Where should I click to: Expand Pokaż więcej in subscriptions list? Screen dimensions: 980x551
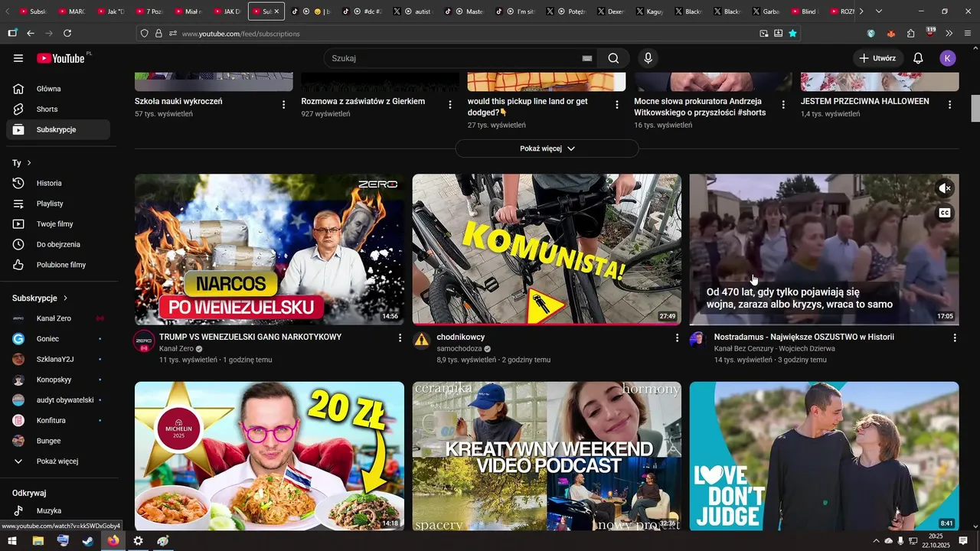[x=58, y=461]
